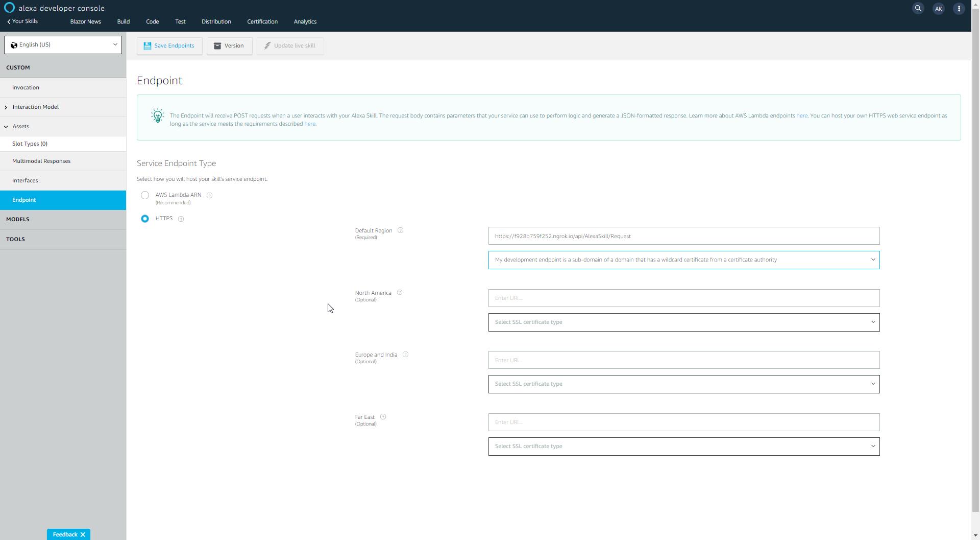Click the Alexa logo ring icon

tap(9, 8)
